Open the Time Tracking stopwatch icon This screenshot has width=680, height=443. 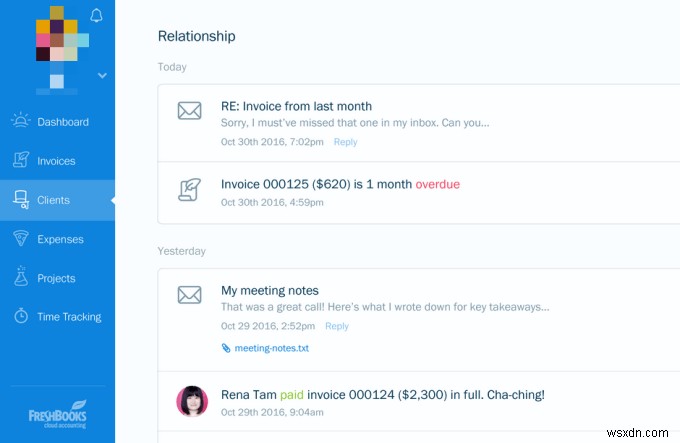(21, 316)
